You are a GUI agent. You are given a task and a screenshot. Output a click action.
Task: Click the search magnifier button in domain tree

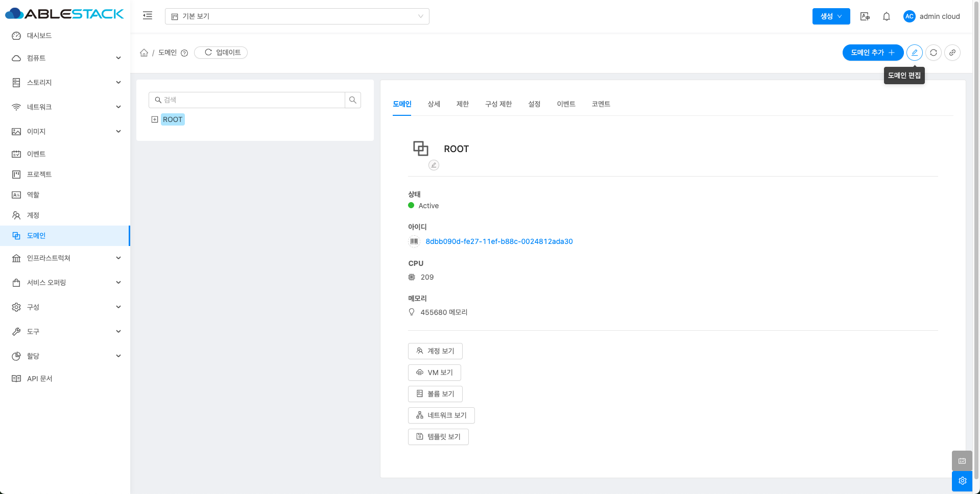pyautogui.click(x=352, y=100)
